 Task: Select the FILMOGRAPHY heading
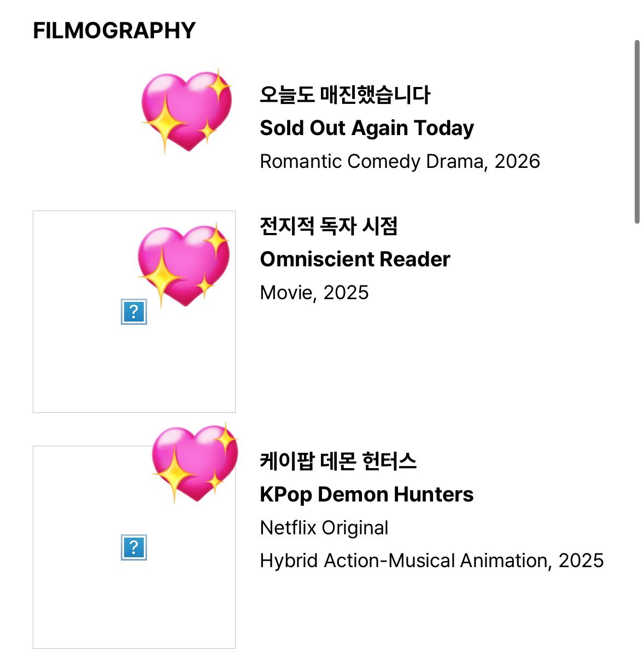pyautogui.click(x=114, y=31)
